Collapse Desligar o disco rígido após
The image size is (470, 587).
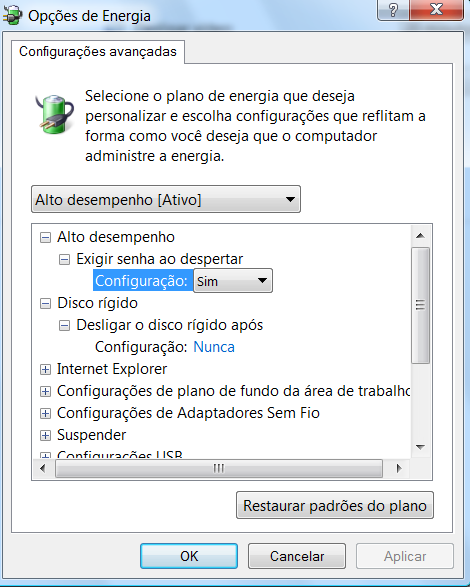(x=64, y=326)
